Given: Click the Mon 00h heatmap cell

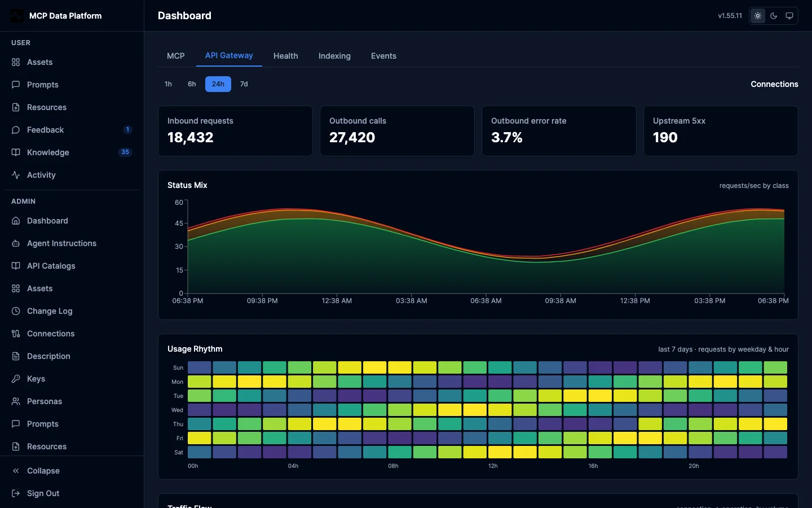Looking at the screenshot, I should pyautogui.click(x=200, y=382).
